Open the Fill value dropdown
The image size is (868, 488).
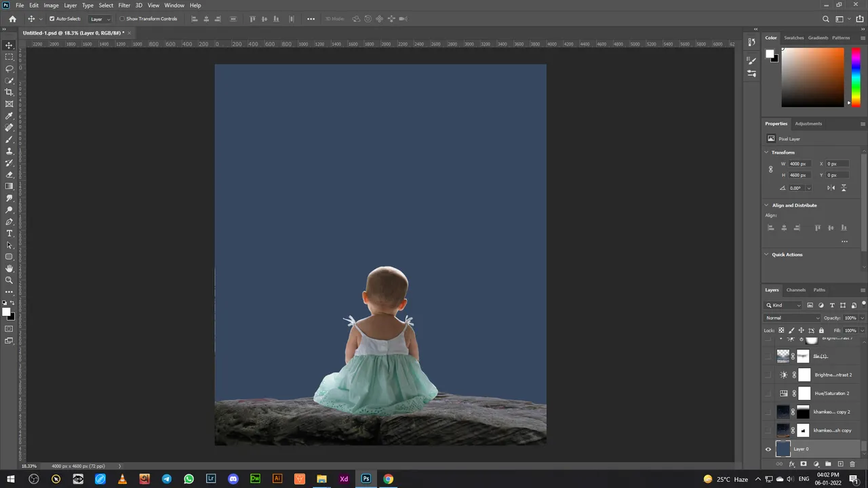pyautogui.click(x=863, y=330)
